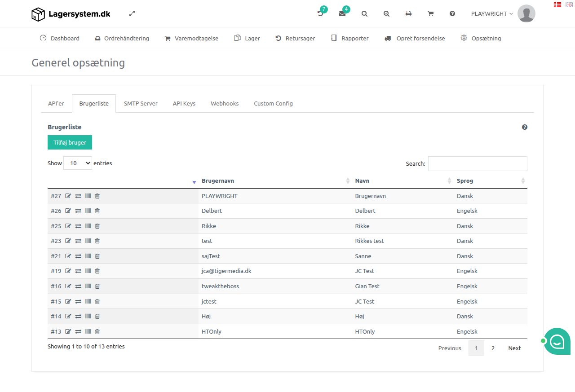Delete user #26 Delbert with trash icon
Image resolution: width=575 pixels, height=392 pixels.
97,211
